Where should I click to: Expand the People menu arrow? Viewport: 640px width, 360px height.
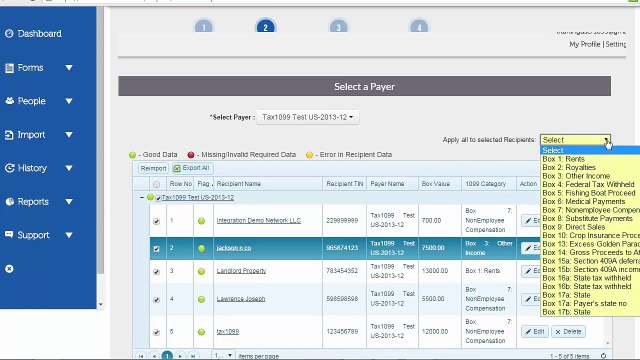pyautogui.click(x=69, y=101)
